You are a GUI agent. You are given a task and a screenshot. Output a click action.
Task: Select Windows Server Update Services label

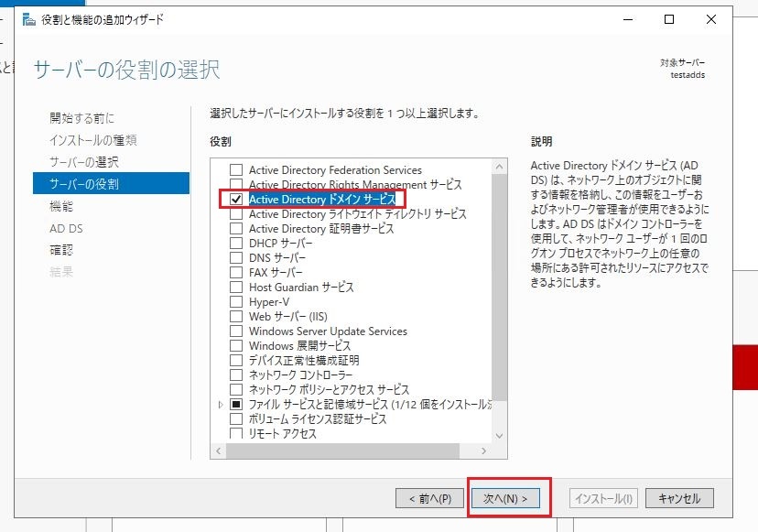pos(328,331)
